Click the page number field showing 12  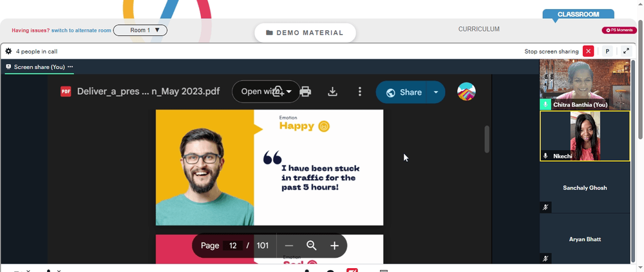point(233,246)
